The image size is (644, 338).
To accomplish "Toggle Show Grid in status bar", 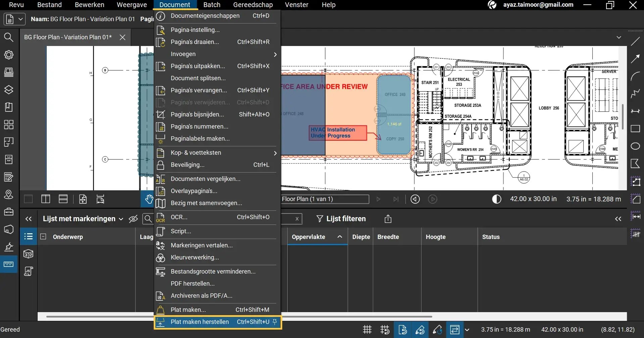I will tap(367, 330).
